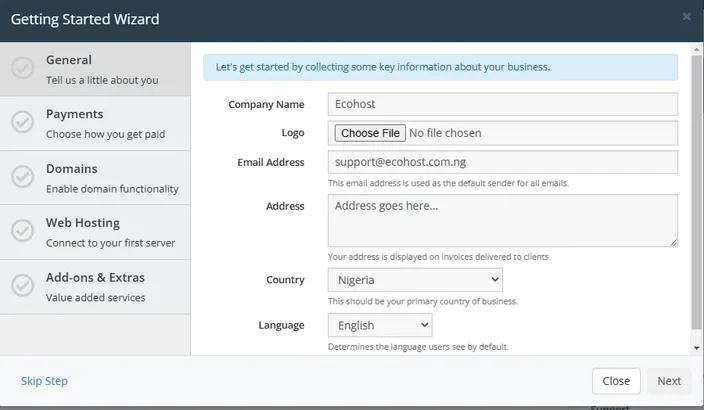Viewport: 704px width, 410px height.
Task: Click the Close button in the footer
Action: pyautogui.click(x=616, y=381)
